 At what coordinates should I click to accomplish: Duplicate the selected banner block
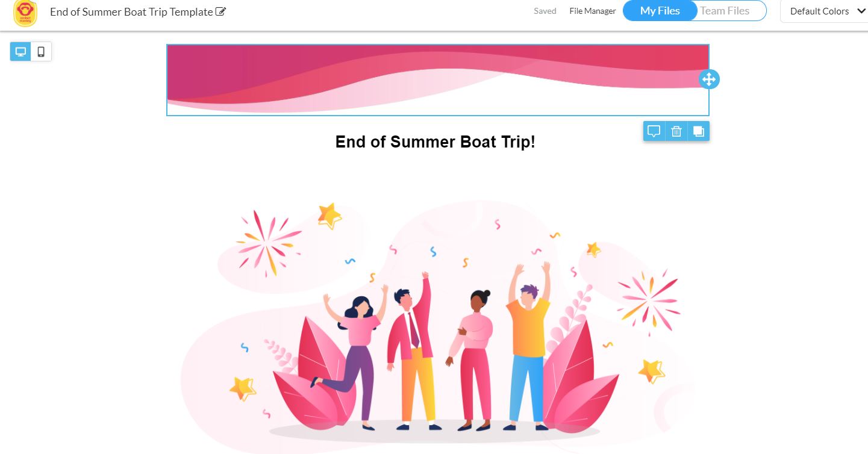699,131
